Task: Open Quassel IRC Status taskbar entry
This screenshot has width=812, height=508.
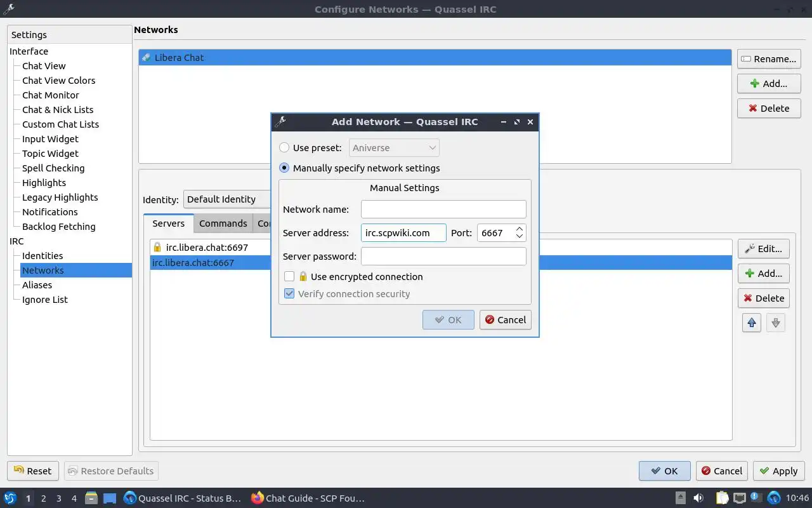Action: pyautogui.click(x=183, y=498)
